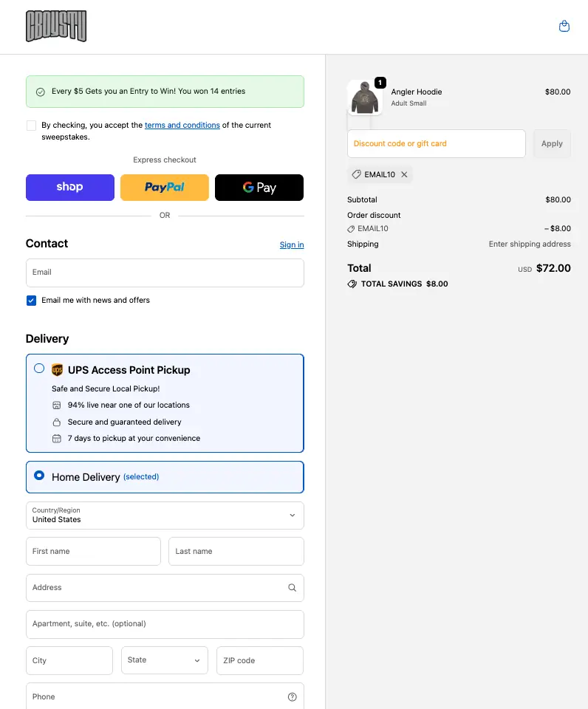
Task: Uncheck Email me with news and offers
Action: (31, 301)
